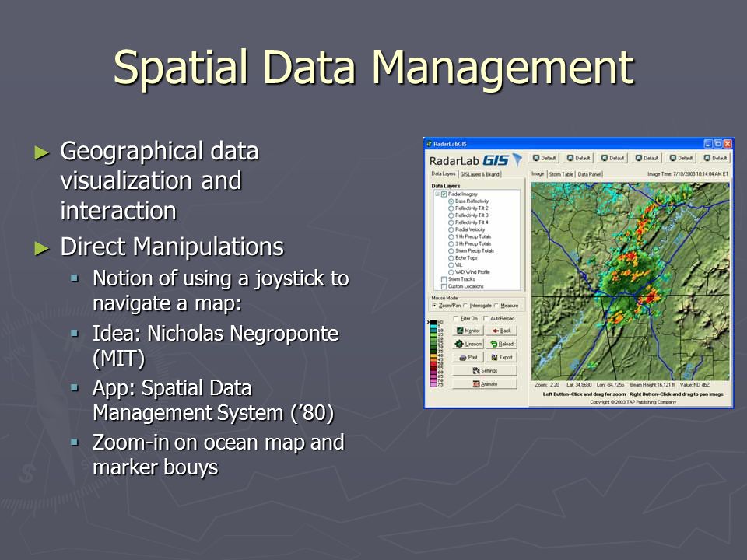Click the Export button
747x560 pixels.
[x=501, y=357]
